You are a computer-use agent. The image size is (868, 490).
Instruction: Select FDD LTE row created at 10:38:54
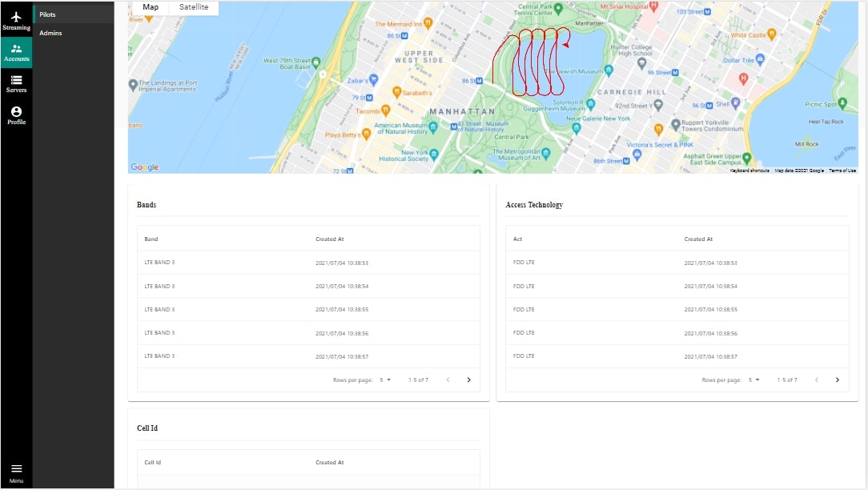pos(677,287)
